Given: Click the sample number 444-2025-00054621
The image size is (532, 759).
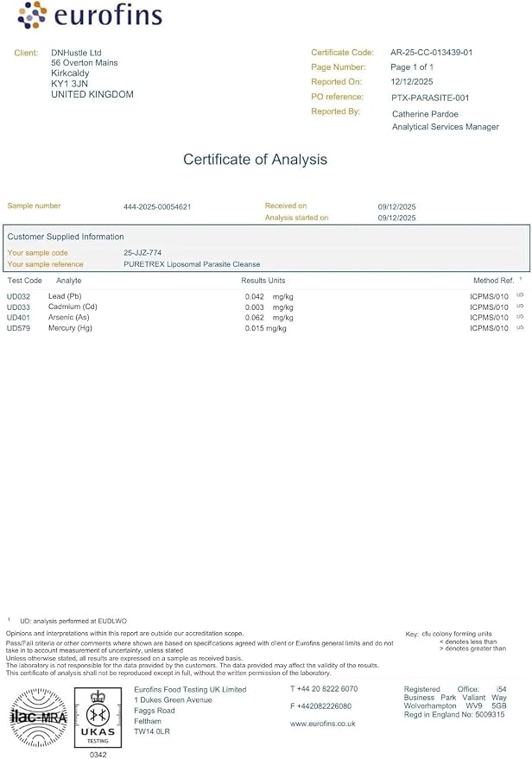Looking at the screenshot, I should click(x=157, y=206).
